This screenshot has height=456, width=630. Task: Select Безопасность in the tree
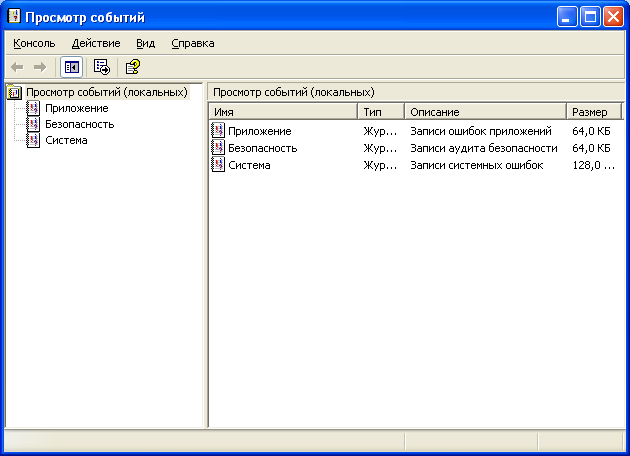(80, 125)
